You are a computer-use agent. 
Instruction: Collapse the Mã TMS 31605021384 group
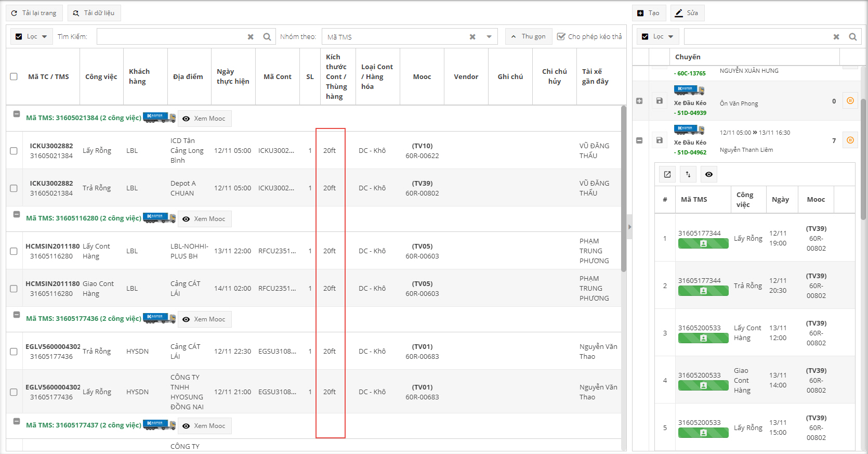pyautogui.click(x=17, y=114)
